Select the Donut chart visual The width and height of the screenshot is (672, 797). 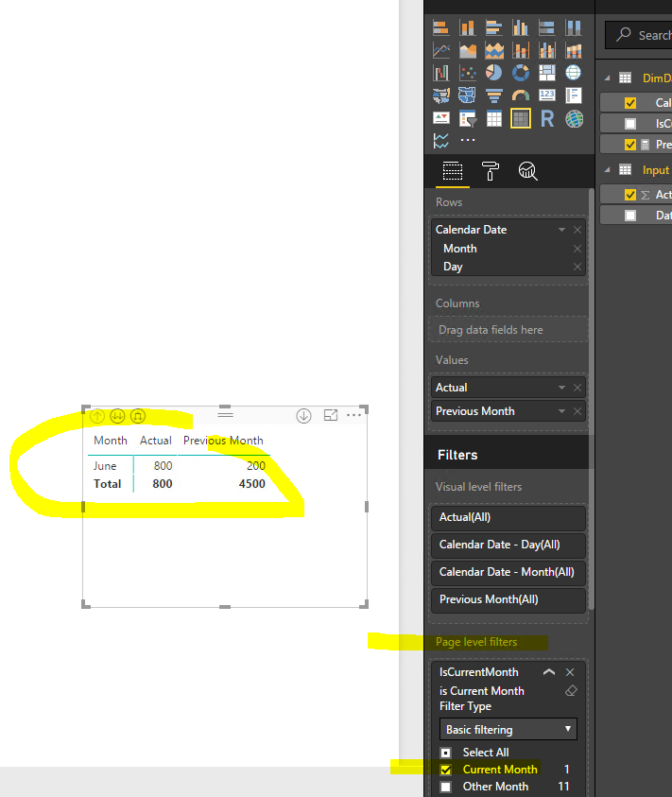(521, 73)
